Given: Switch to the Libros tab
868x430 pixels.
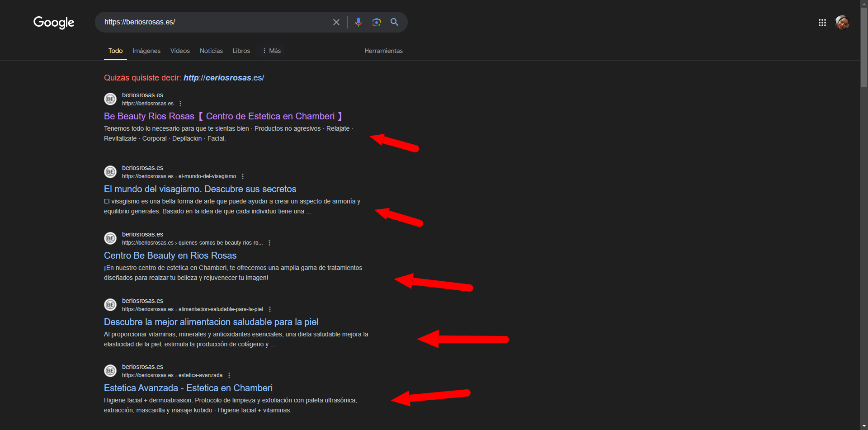Looking at the screenshot, I should pos(241,51).
